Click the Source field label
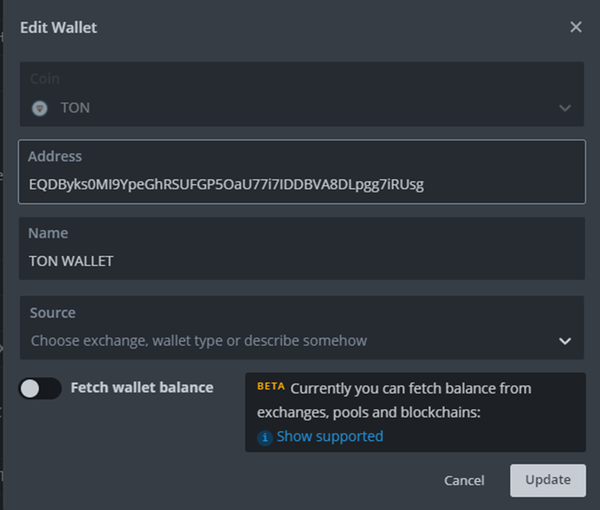 (x=53, y=313)
